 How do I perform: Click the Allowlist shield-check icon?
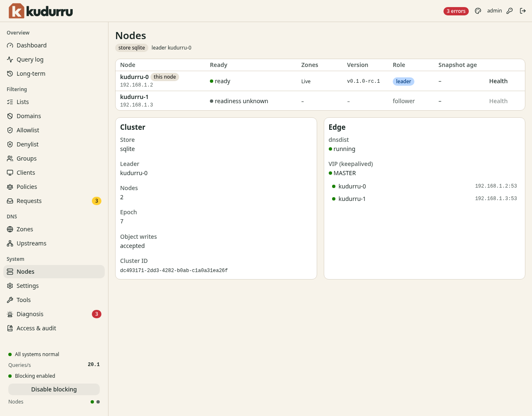[10, 130]
